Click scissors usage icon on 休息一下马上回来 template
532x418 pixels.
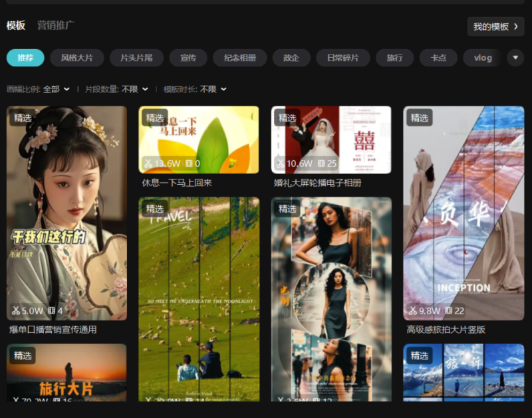[x=148, y=163]
